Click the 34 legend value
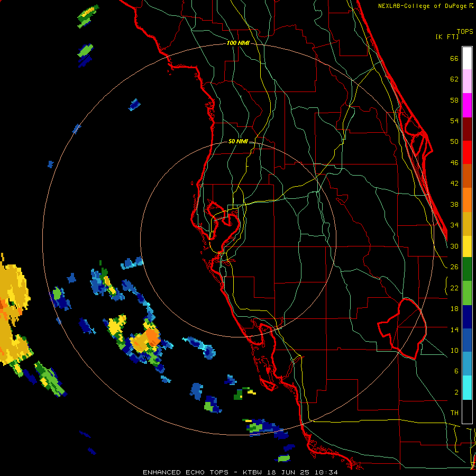The height and width of the screenshot is (476, 476). tap(454, 225)
